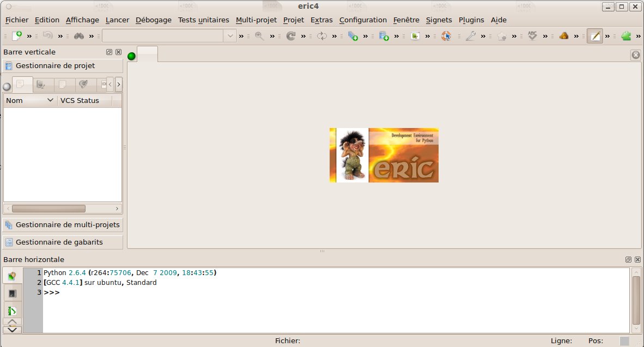Click the 'Python 2.6.4' shell line
This screenshot has width=644, height=347.
coord(130,273)
